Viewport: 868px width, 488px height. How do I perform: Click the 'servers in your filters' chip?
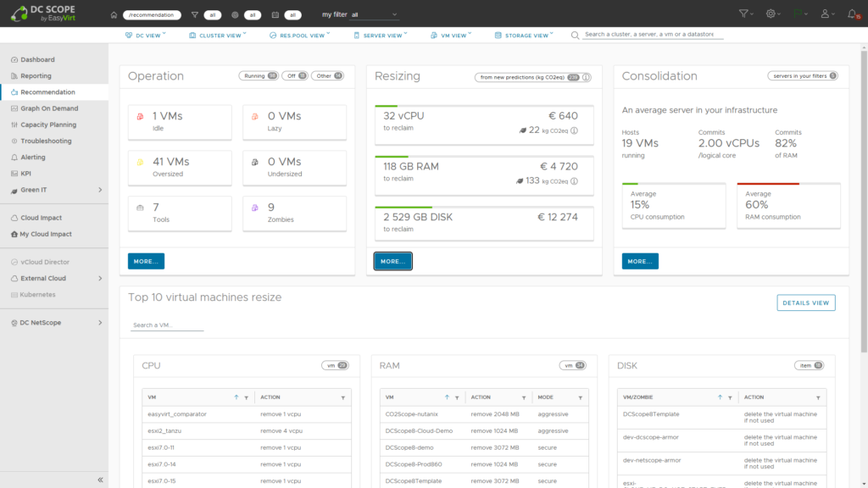(803, 75)
